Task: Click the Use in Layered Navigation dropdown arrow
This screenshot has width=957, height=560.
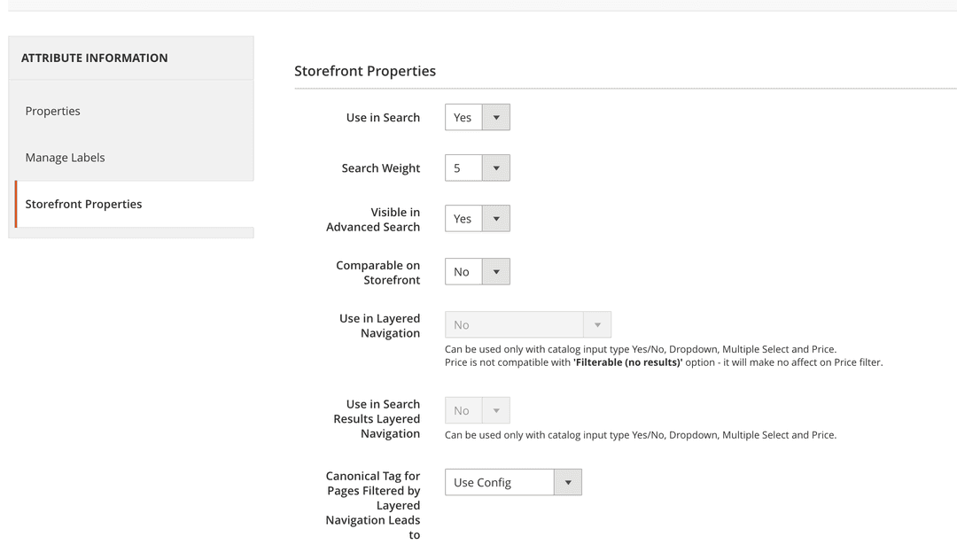Action: tap(598, 324)
